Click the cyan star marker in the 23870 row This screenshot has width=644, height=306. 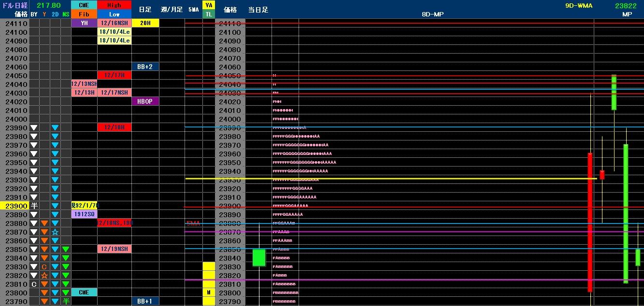(x=55, y=232)
